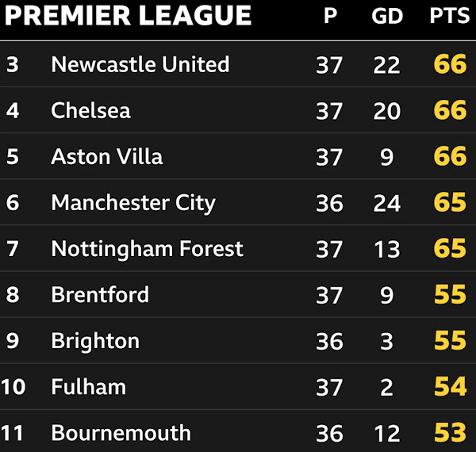The height and width of the screenshot is (452, 476).
Task: Click Manchester City's goal difference 24
Action: coord(387,203)
